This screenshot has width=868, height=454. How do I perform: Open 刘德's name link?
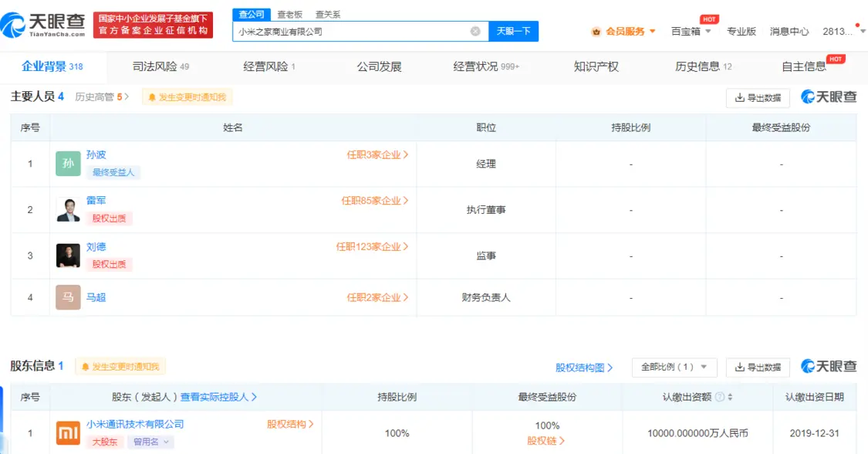(x=96, y=247)
